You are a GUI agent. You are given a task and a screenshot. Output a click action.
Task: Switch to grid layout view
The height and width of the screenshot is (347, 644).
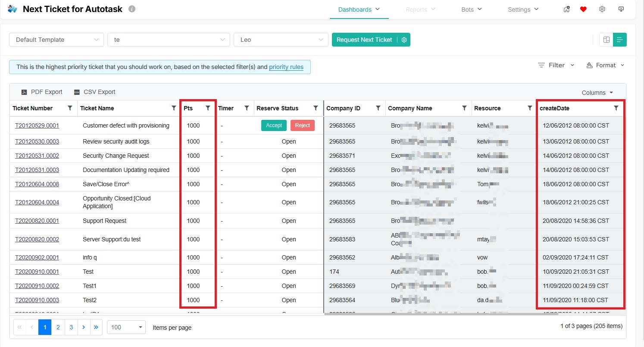[x=606, y=40]
